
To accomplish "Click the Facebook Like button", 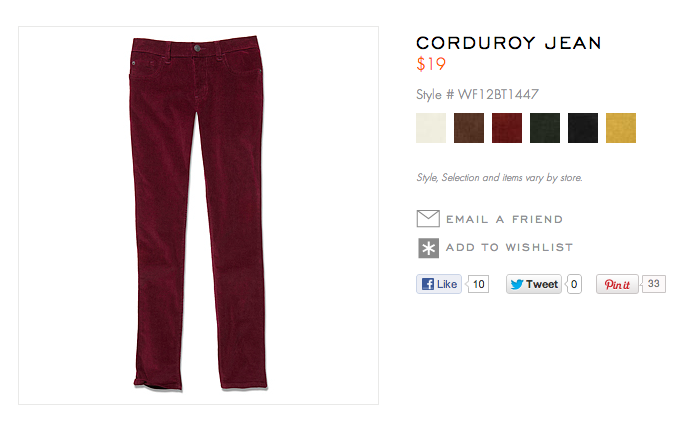I will (439, 284).
